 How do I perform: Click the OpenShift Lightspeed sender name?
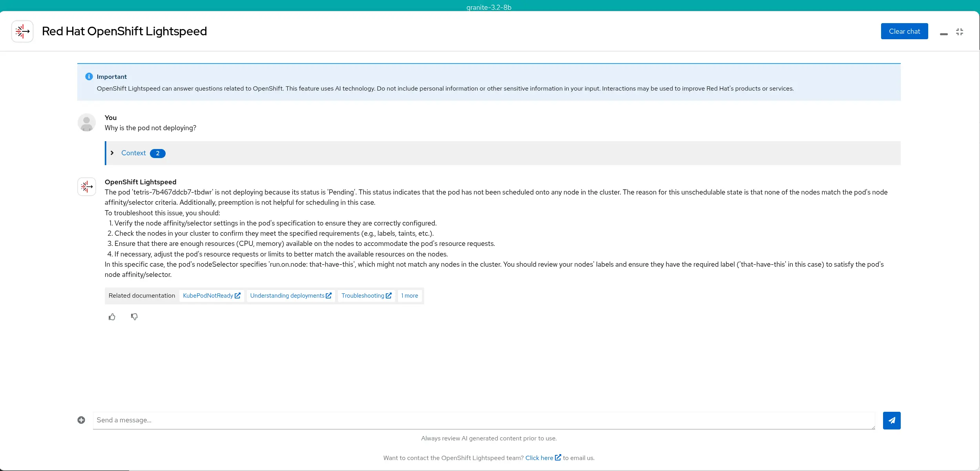[141, 182]
